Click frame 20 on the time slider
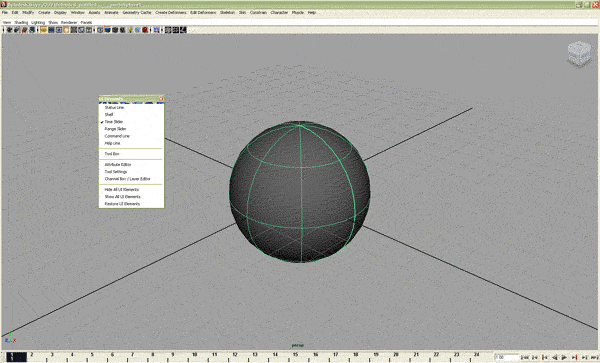This screenshot has height=363, width=600. tap(396, 357)
